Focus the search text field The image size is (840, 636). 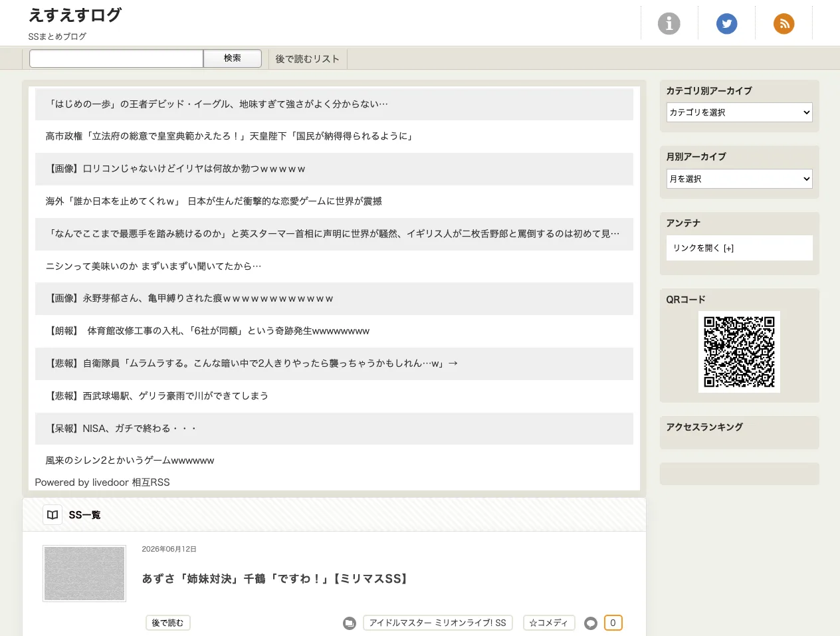116,58
